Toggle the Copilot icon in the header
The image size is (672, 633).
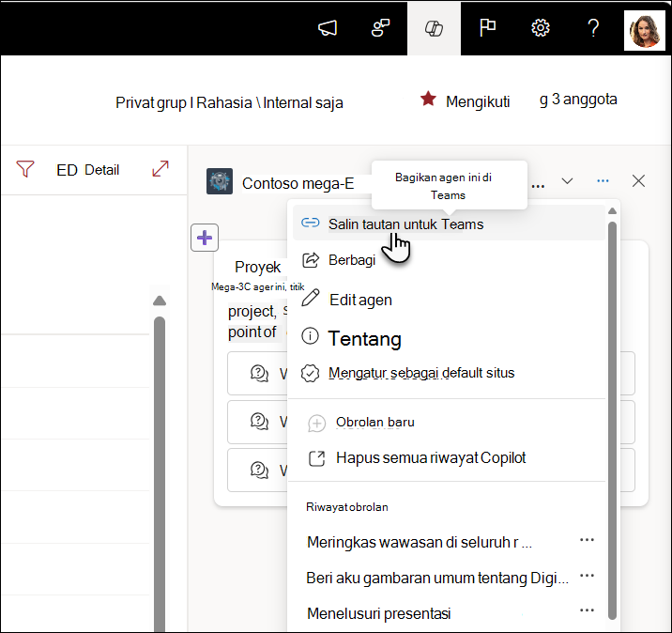(434, 28)
